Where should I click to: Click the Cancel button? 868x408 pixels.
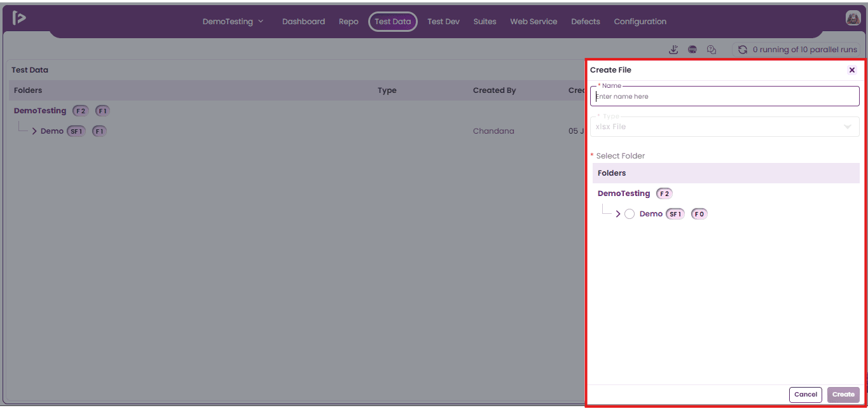pyautogui.click(x=806, y=395)
